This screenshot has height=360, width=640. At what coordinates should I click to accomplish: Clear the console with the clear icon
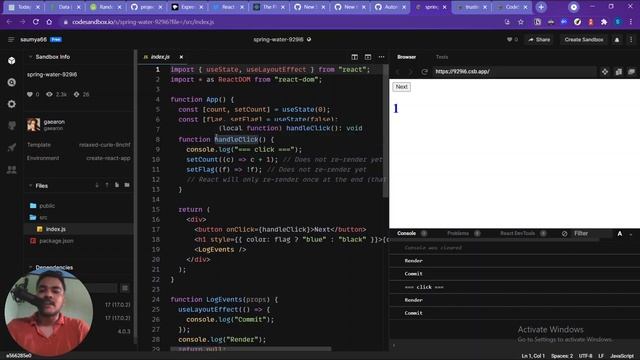pos(564,233)
